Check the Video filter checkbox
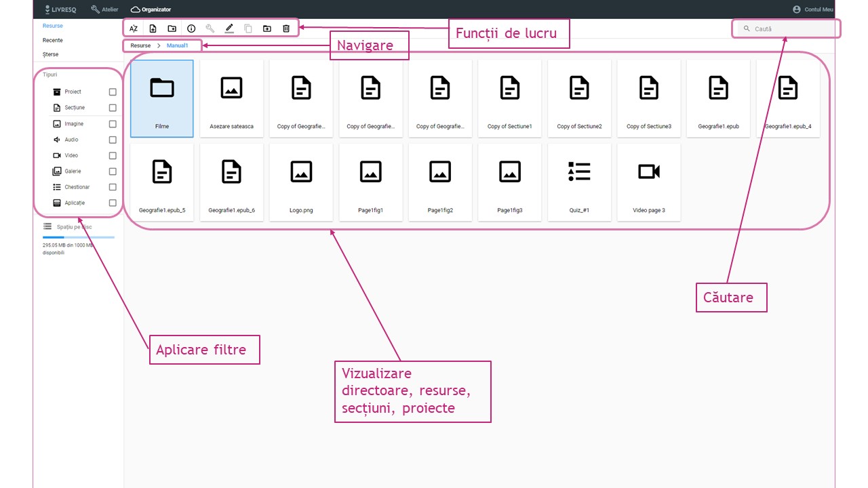Screen dimensions: 868x488 113,156
